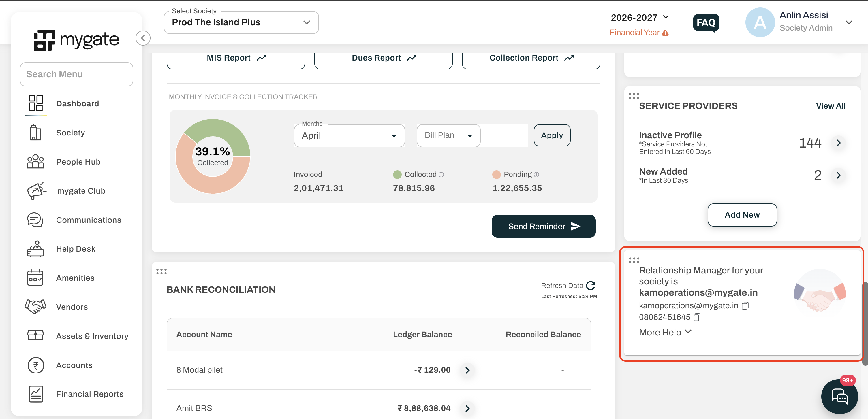
Task: Collapse the sidebar with arrow button
Action: (x=143, y=38)
